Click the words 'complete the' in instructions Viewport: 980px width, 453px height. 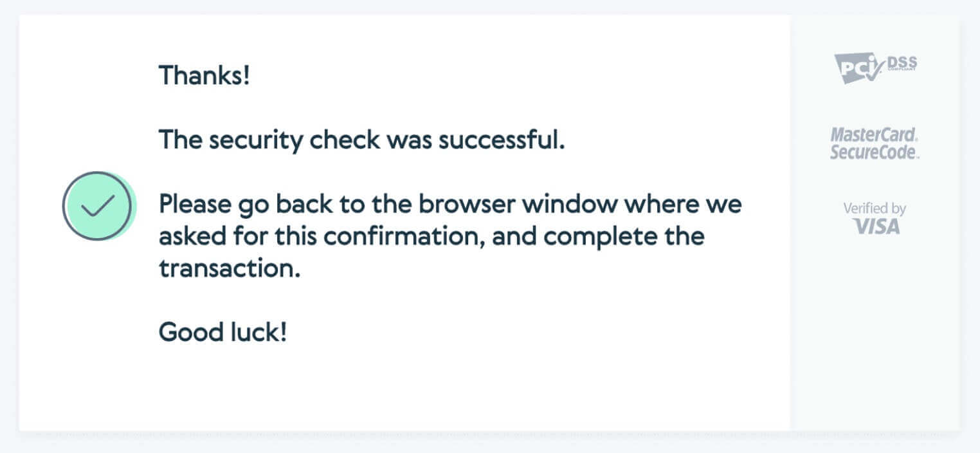(624, 237)
